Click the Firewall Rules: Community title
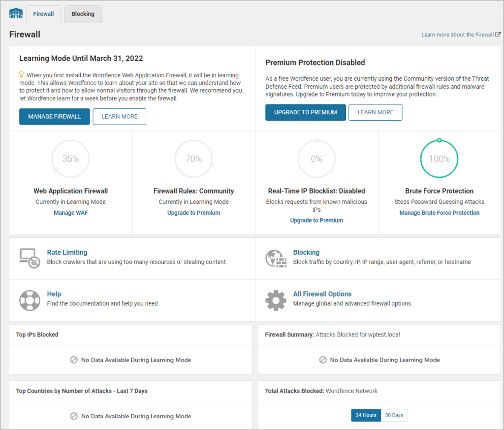The image size is (504, 430). pyautogui.click(x=194, y=191)
